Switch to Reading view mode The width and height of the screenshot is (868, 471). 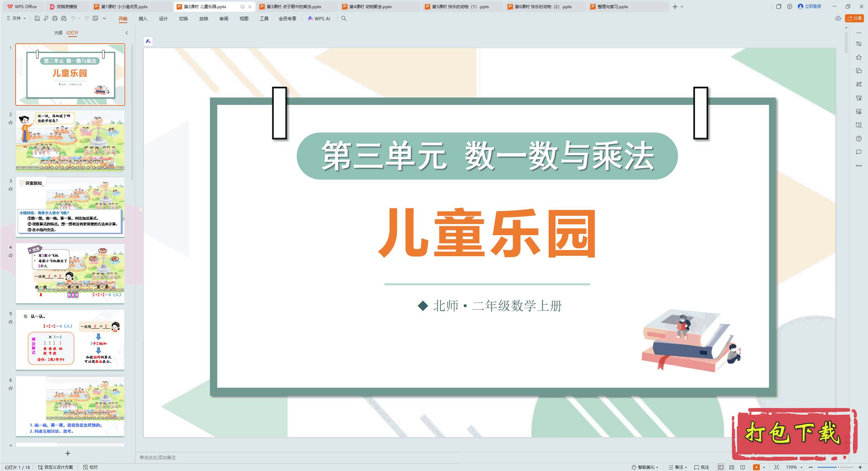point(743,467)
